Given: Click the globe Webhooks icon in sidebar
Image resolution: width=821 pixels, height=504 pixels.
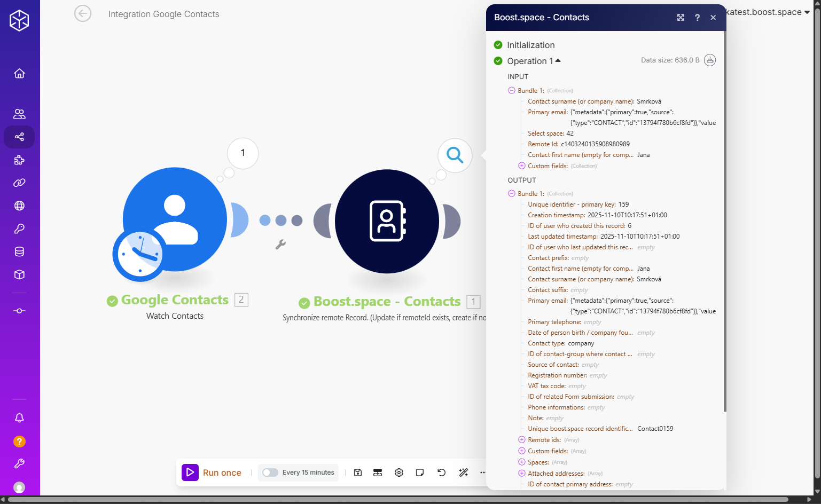Looking at the screenshot, I should pos(19,206).
